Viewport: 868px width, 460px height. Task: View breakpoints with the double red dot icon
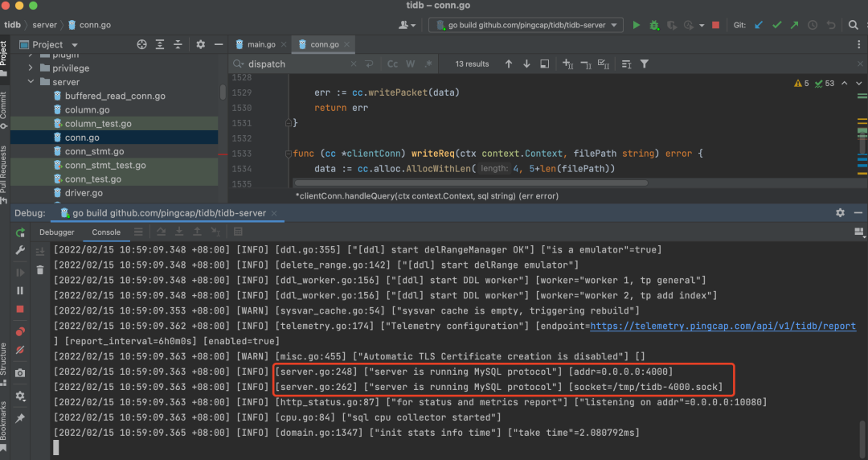pos(20,330)
